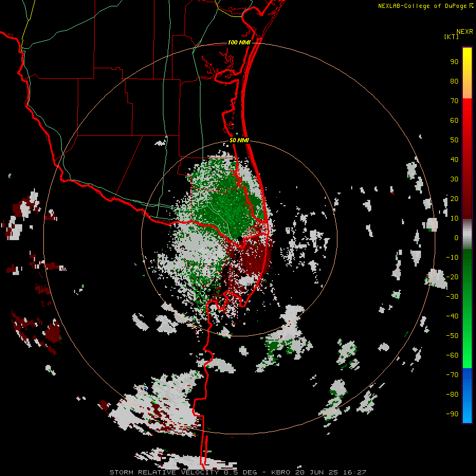Click the -20 value on the velocity scale
Viewport: 476px width, 476px height.
452,277
